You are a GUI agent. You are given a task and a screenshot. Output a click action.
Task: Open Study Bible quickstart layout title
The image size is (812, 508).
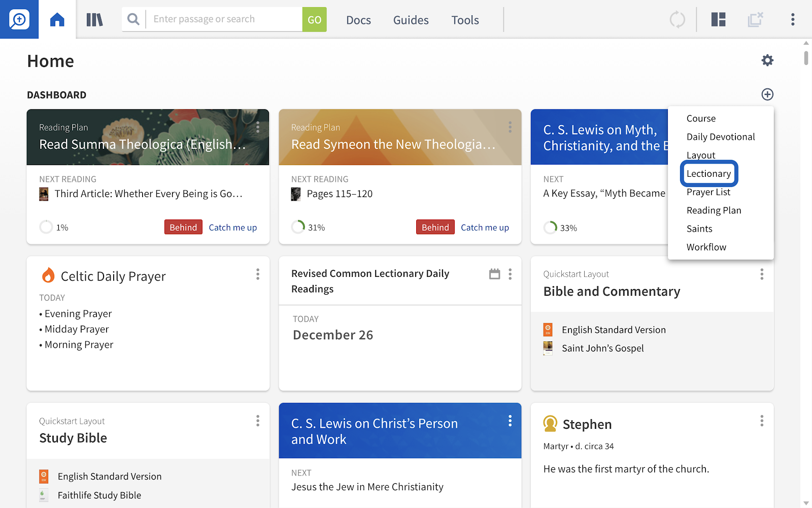click(73, 438)
